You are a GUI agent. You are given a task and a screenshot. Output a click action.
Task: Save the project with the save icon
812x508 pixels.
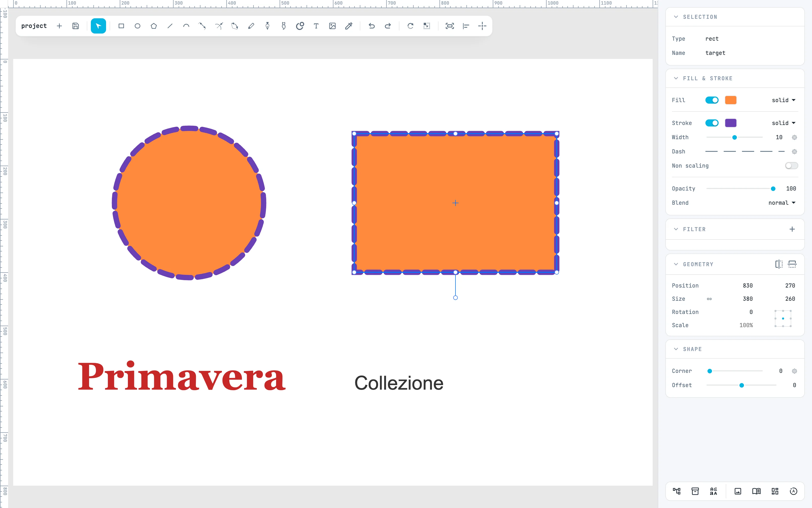click(x=76, y=26)
